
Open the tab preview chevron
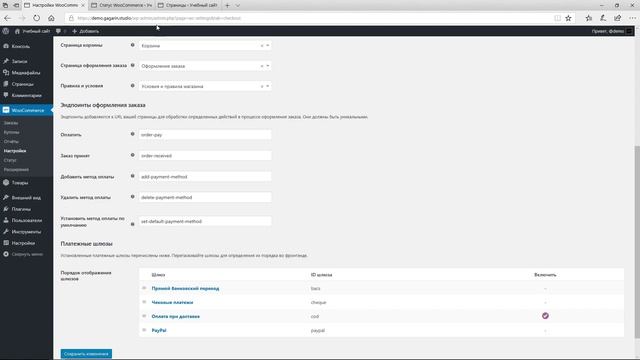238,5
